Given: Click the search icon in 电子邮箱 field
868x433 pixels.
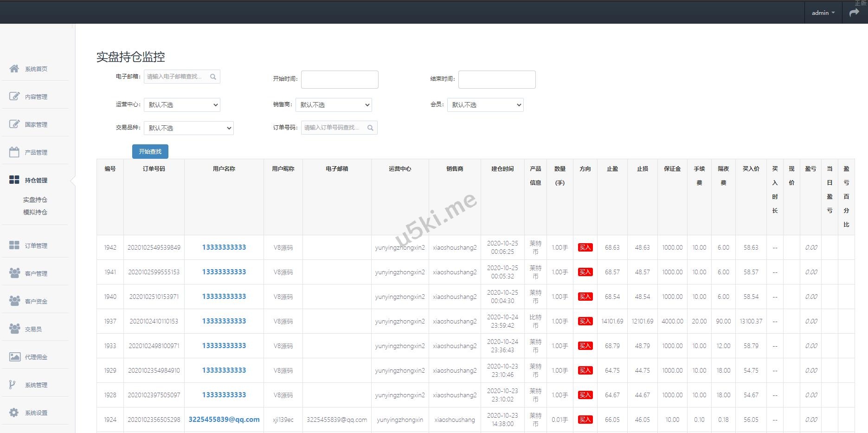Looking at the screenshot, I should coord(213,77).
